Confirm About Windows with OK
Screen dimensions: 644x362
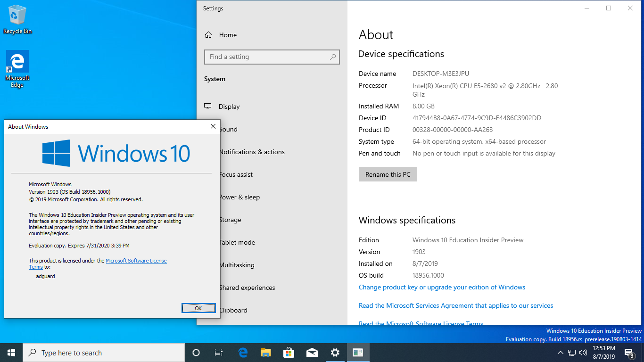coord(198,308)
